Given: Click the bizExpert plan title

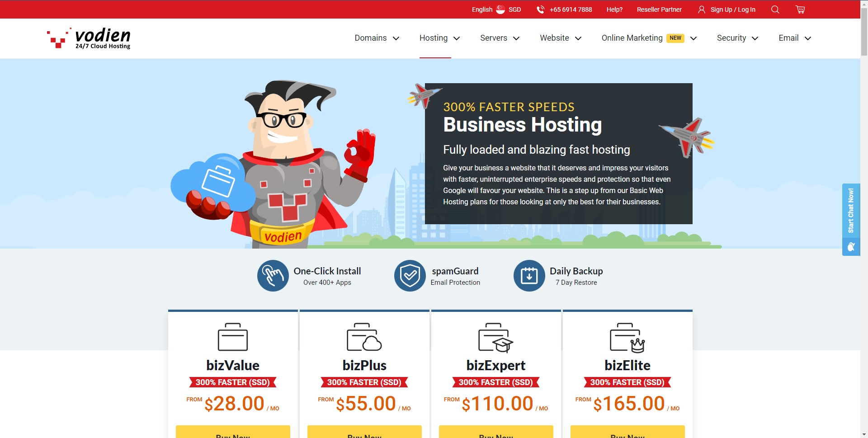Looking at the screenshot, I should coord(496,365).
